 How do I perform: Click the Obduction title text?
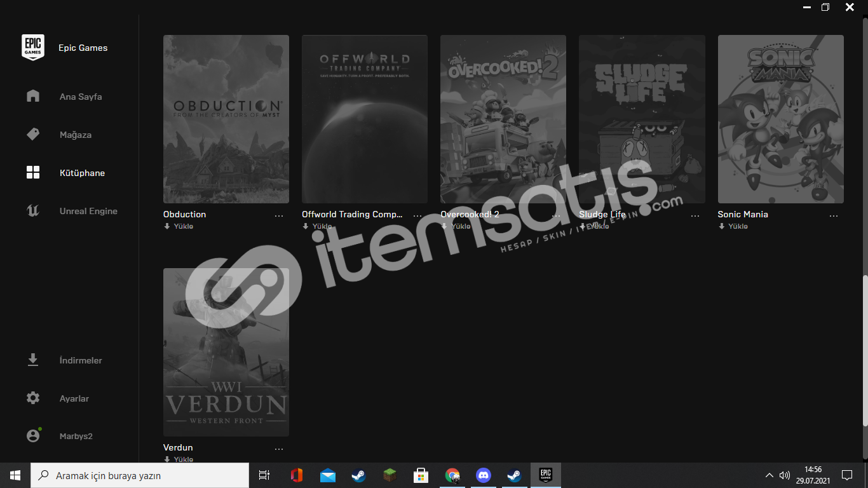click(185, 214)
